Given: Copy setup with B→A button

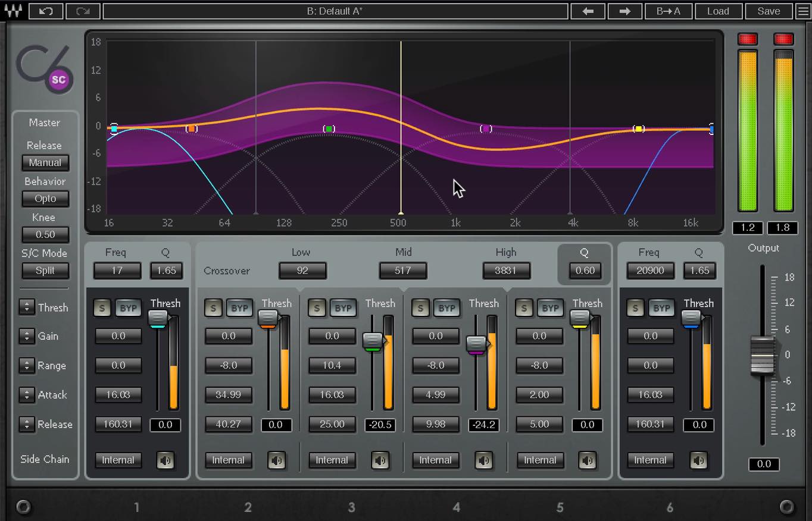Looking at the screenshot, I should [668, 11].
